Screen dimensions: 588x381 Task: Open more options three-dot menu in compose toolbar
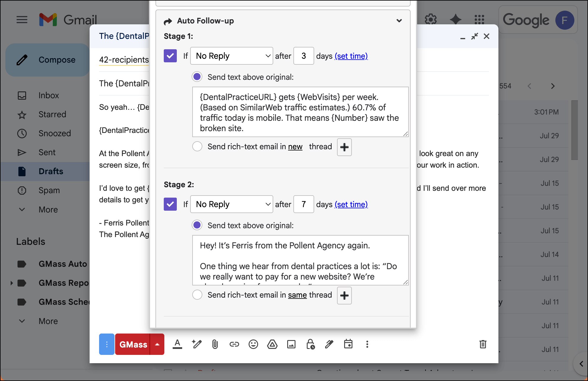pos(367,344)
